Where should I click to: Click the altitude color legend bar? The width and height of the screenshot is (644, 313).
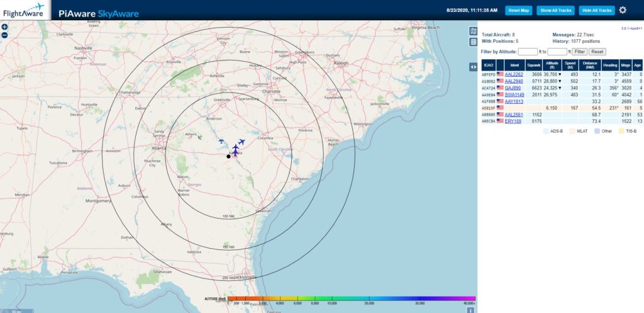(351, 298)
